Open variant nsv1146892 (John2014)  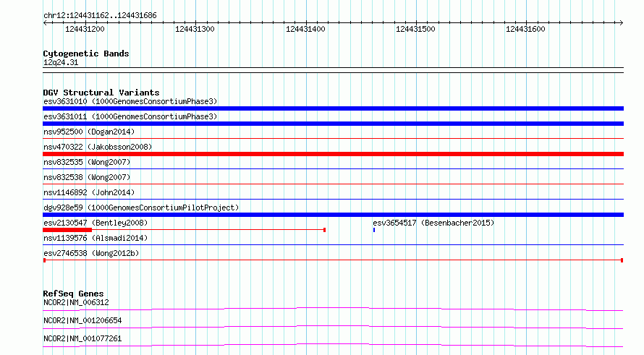[x=89, y=192]
